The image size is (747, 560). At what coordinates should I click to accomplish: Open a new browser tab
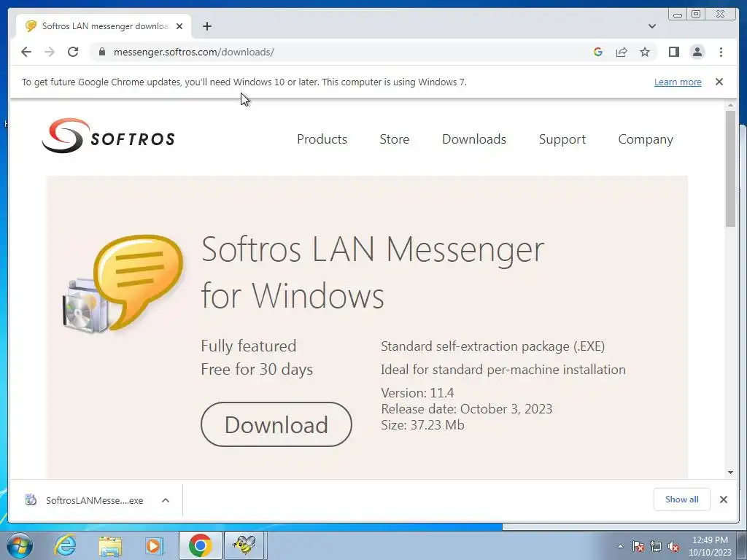coord(206,26)
